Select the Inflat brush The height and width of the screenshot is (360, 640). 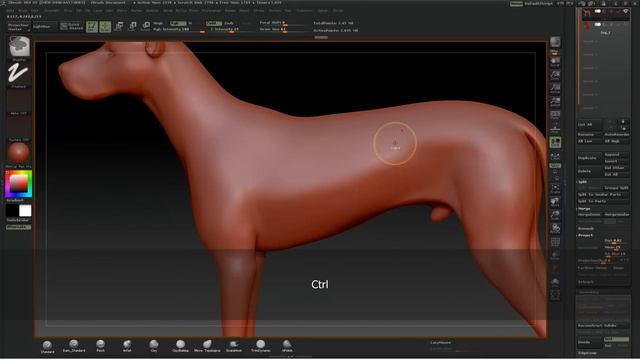point(127,347)
